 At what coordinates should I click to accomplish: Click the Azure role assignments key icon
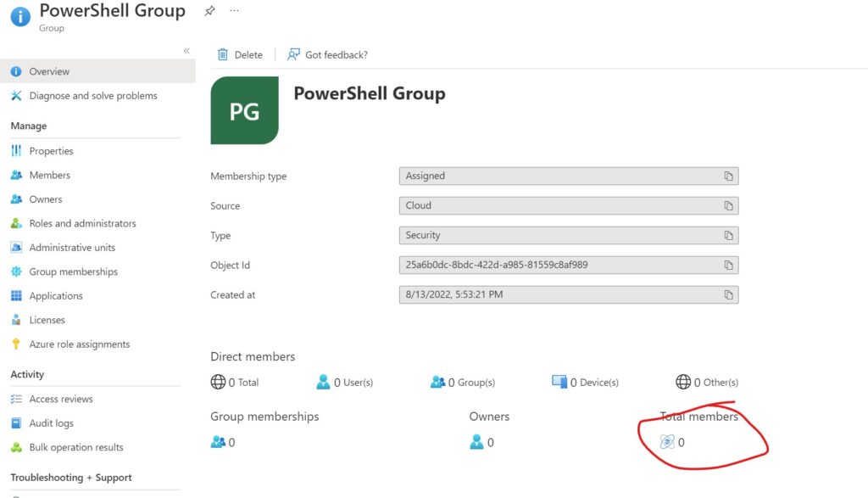pyautogui.click(x=16, y=344)
